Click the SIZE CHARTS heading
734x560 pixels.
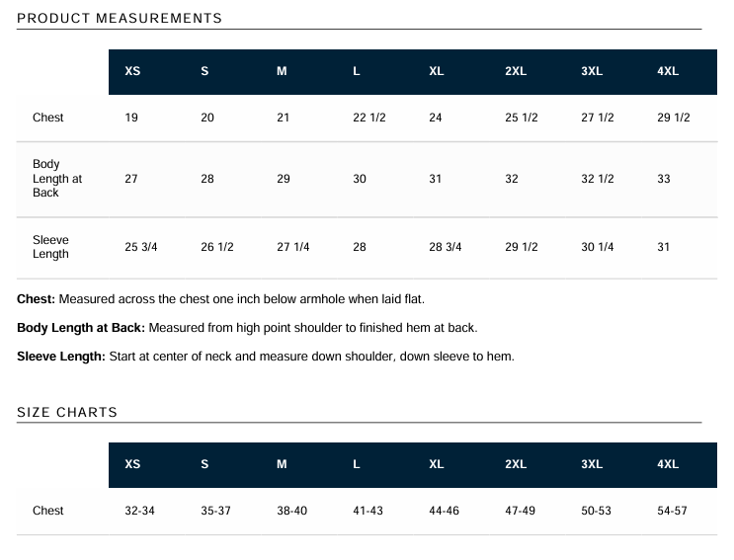67,413
